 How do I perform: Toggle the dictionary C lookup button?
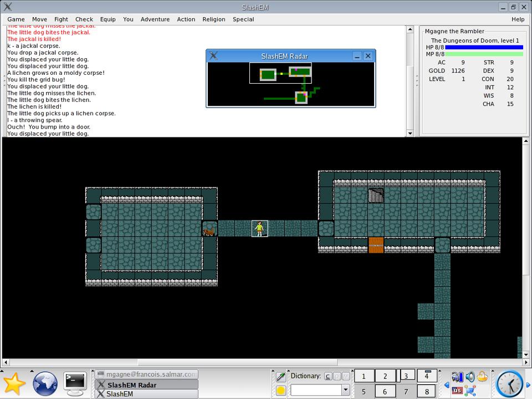328,376
